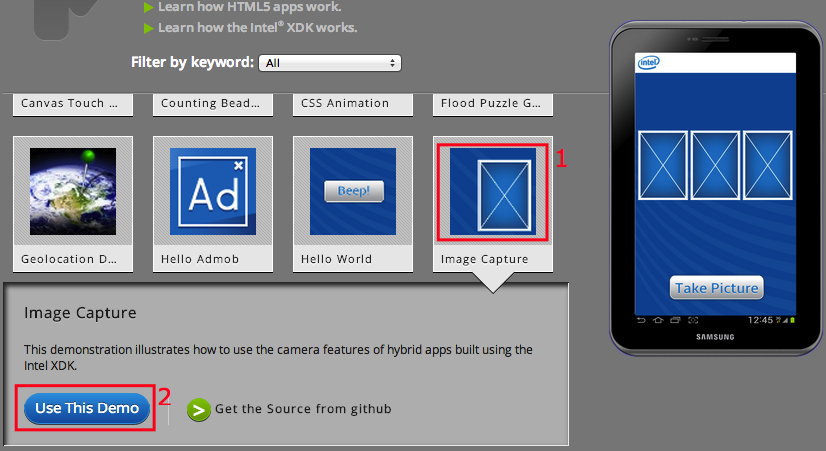The width and height of the screenshot is (826, 451).
Task: Select the Hello World Beep thumbnail
Action: [353, 191]
